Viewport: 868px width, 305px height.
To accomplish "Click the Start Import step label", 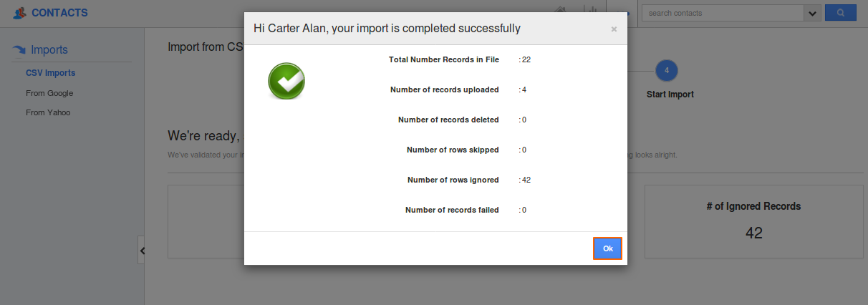I will click(x=670, y=94).
